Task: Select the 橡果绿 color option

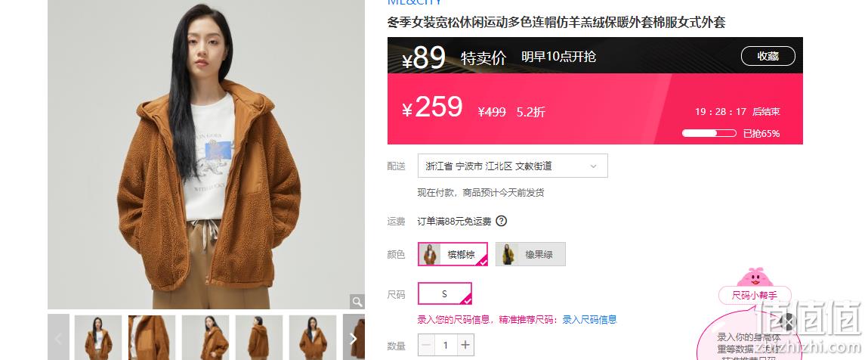Action: point(530,254)
